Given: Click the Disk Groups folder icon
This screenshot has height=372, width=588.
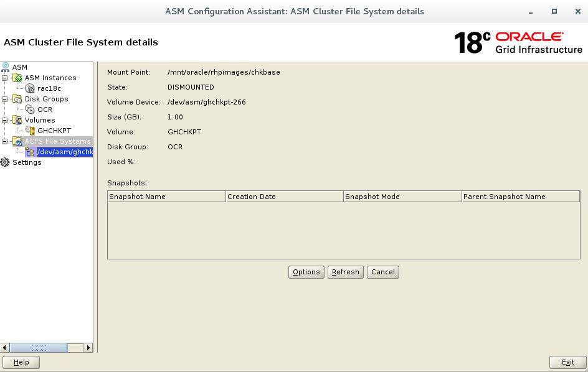Looking at the screenshot, I should (x=17, y=99).
